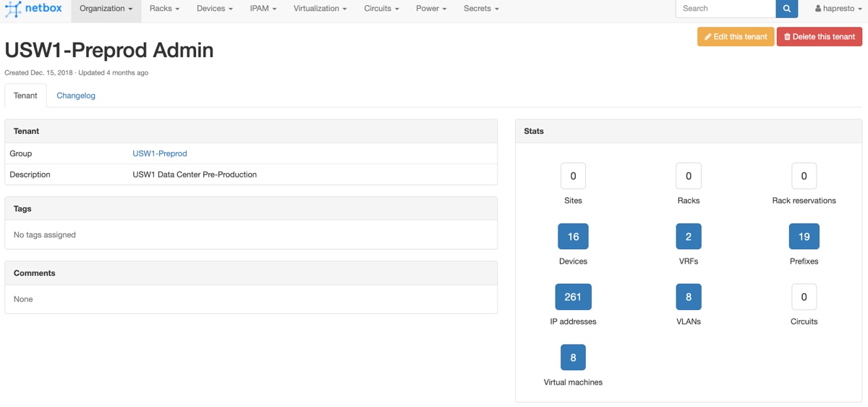
Task: Click the NetBox logo icon
Action: pyautogui.click(x=13, y=9)
